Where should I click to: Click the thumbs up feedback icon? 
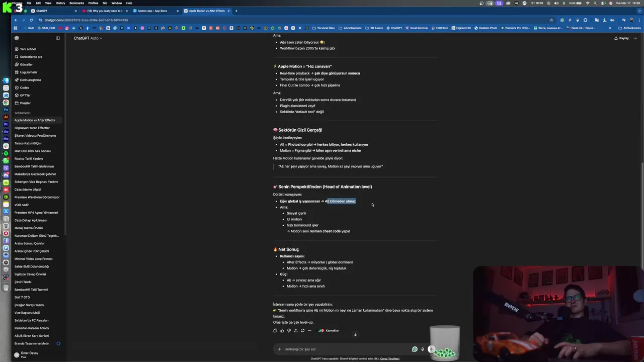(282, 330)
